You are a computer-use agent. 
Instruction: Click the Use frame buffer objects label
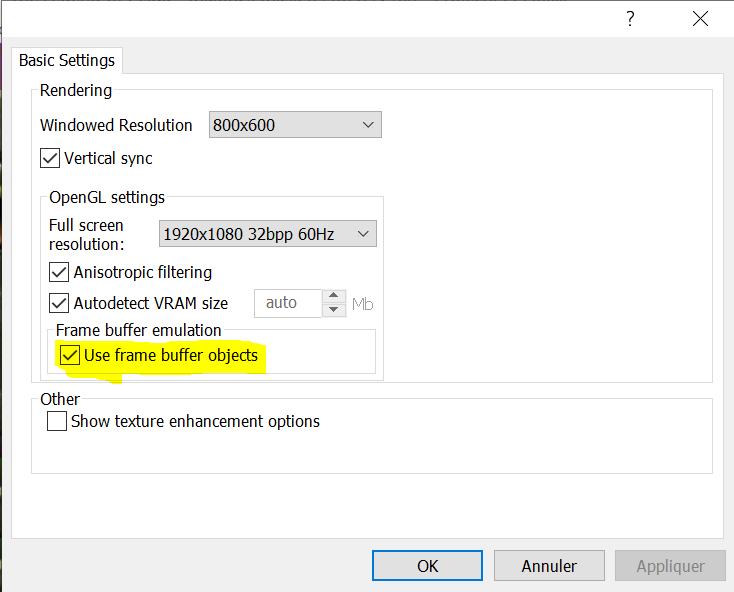171,355
